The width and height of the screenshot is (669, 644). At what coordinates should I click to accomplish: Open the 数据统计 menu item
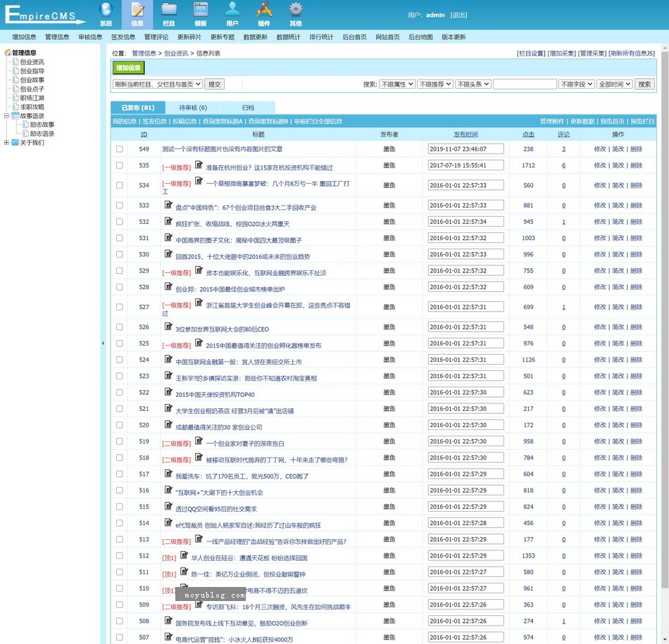[289, 37]
